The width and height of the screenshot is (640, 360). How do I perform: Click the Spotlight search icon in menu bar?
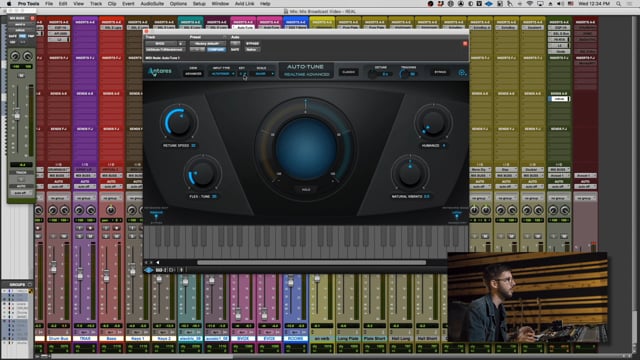pos(618,4)
